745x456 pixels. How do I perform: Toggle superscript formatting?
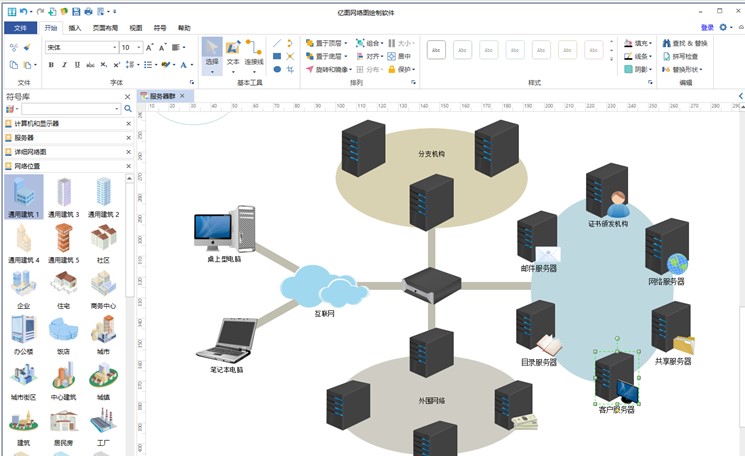(x=116, y=65)
